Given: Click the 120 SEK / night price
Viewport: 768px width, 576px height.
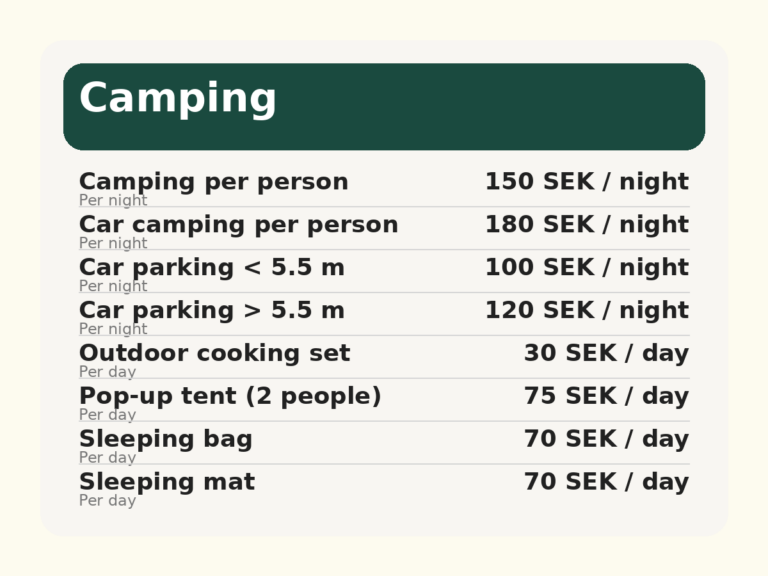Looking at the screenshot, I should 586,311.
